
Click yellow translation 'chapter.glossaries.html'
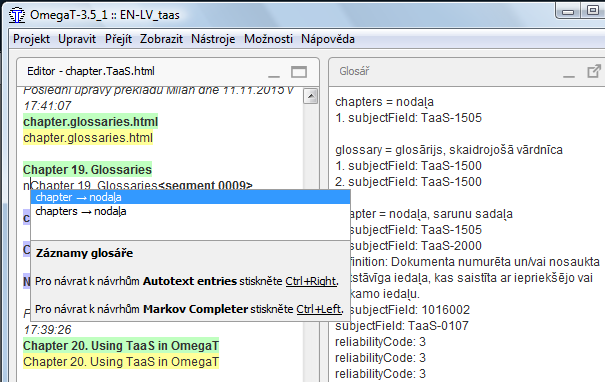coord(88,138)
